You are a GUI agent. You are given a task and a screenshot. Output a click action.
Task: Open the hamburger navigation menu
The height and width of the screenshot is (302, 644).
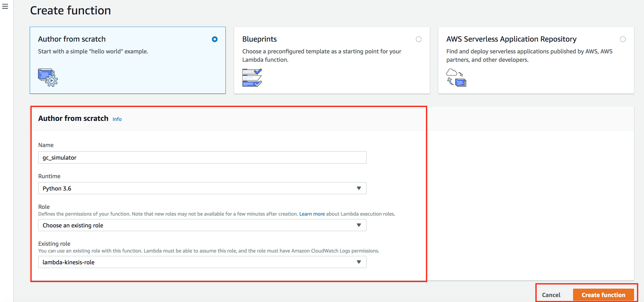point(5,6)
